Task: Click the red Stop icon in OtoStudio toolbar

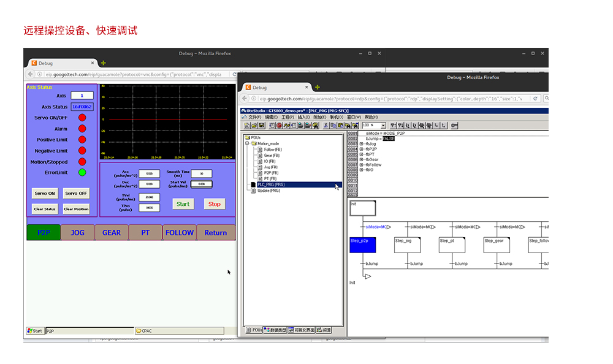Action: click(279, 126)
